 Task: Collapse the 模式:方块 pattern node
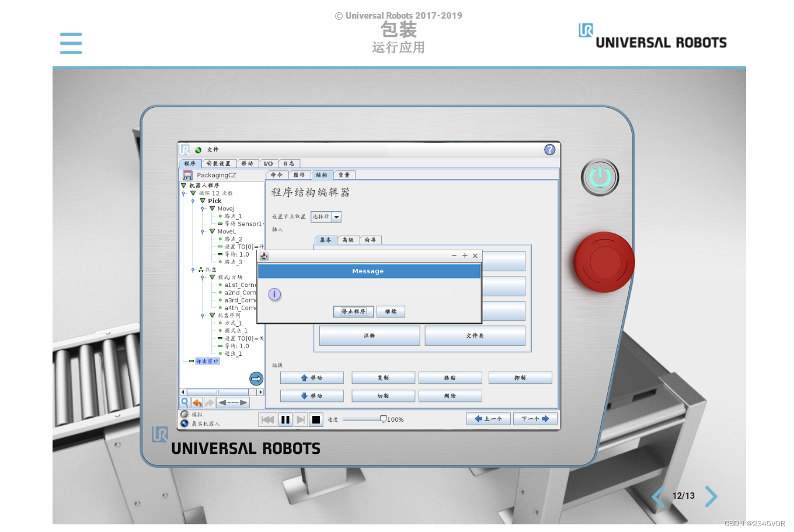pyautogui.click(x=213, y=277)
